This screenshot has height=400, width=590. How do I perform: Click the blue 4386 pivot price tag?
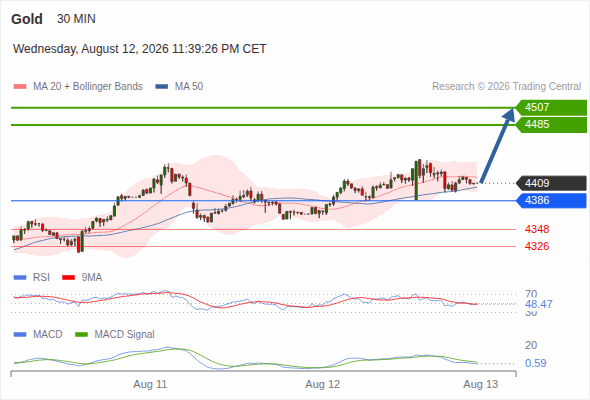[551, 201]
